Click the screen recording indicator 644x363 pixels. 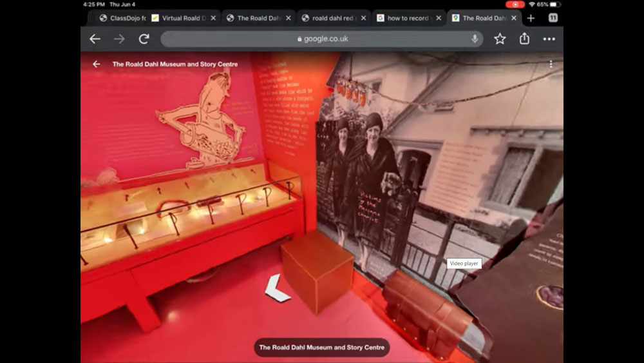(x=515, y=5)
